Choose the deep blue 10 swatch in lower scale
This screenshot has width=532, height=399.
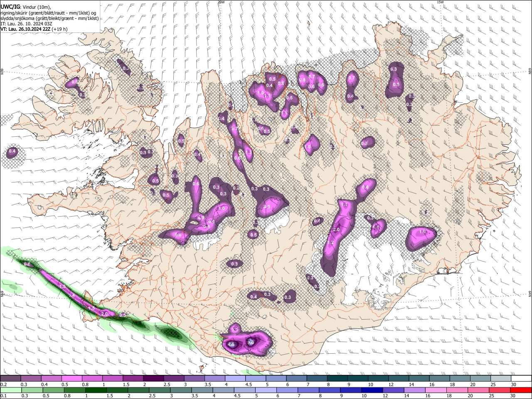372,390
